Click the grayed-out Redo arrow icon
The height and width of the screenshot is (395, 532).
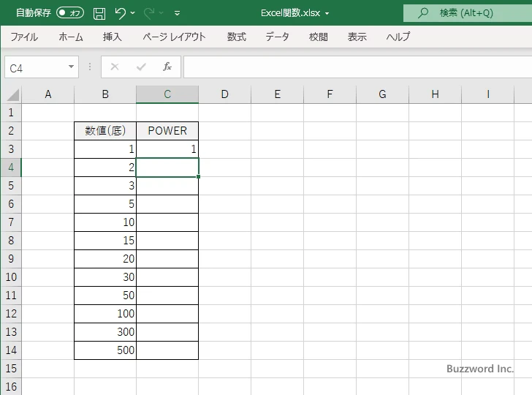(148, 13)
